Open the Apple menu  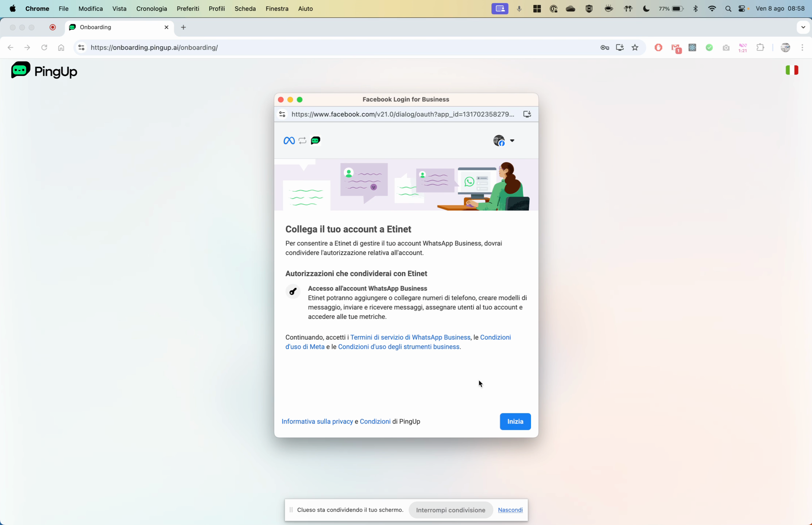(x=13, y=9)
